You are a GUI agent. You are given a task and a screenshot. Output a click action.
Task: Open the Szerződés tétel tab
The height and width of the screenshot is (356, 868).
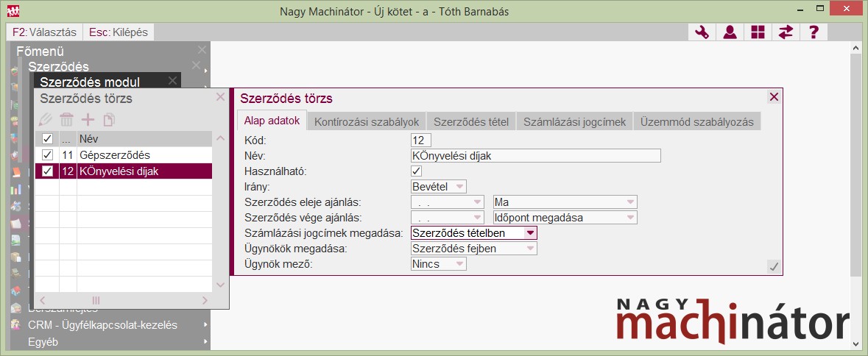click(470, 122)
